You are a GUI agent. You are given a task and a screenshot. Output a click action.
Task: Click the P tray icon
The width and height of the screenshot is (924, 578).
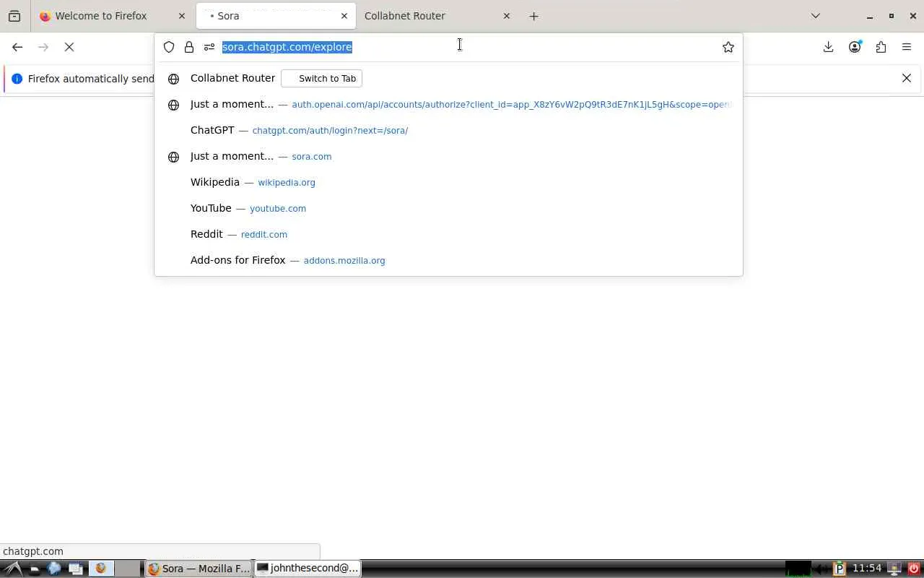coord(840,569)
